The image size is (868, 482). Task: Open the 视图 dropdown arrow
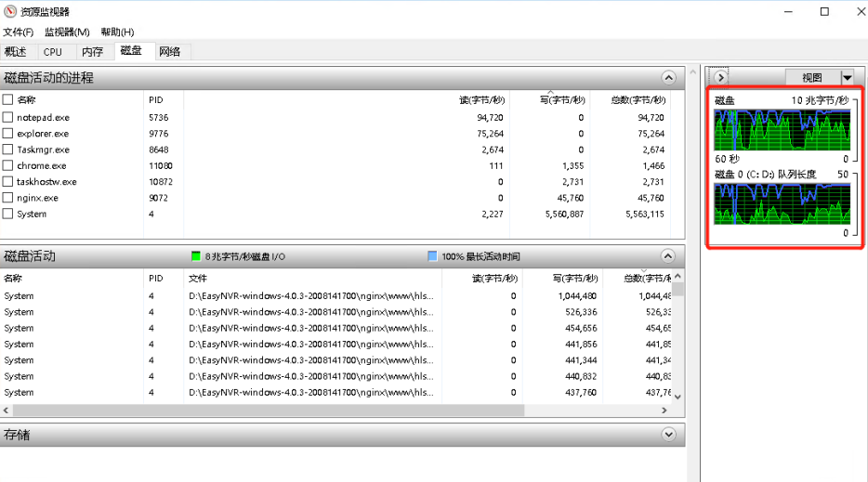click(x=847, y=78)
